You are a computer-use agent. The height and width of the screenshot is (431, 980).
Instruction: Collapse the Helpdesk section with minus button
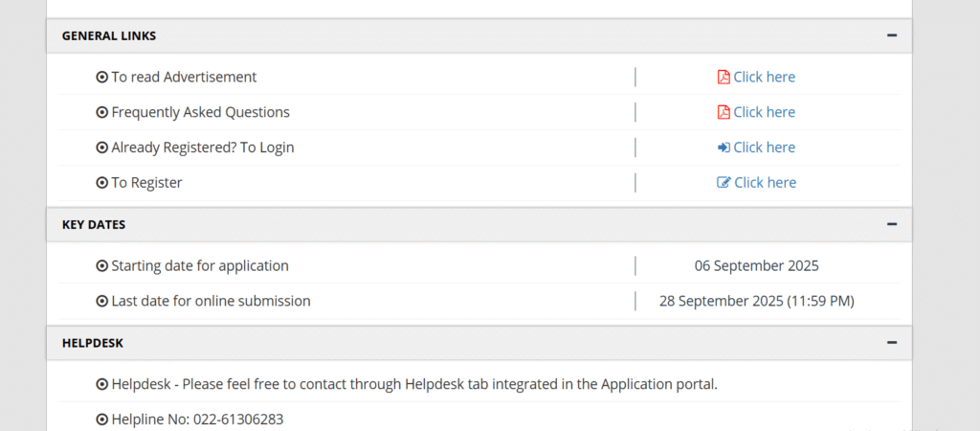pyautogui.click(x=892, y=343)
